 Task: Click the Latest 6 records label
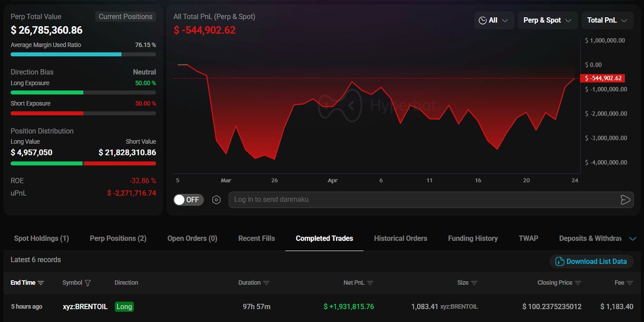[36, 260]
